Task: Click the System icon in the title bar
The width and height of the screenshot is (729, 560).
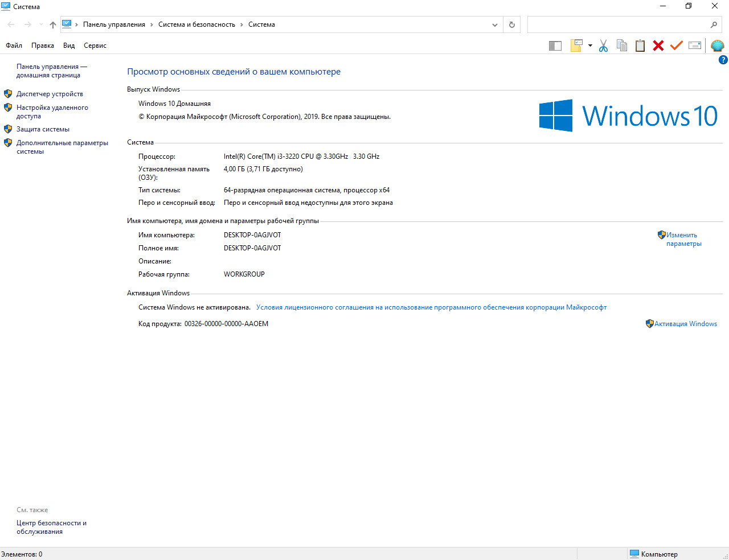Action: pyautogui.click(x=6, y=6)
